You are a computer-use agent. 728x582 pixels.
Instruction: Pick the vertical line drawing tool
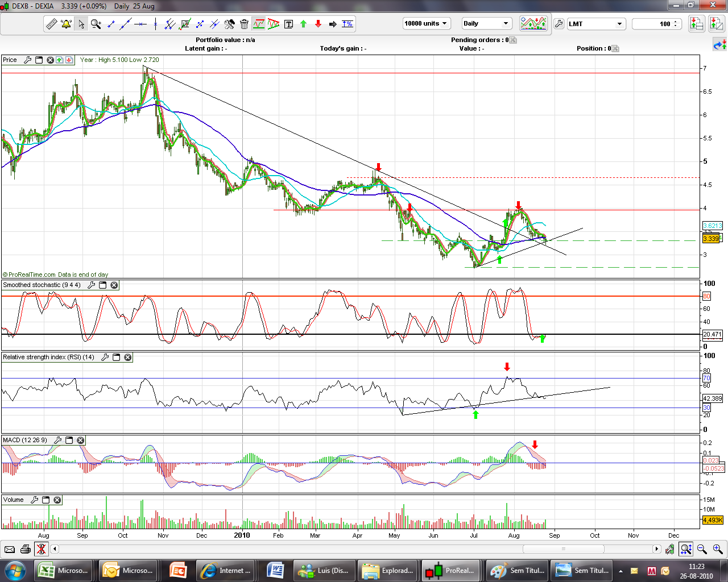click(155, 24)
